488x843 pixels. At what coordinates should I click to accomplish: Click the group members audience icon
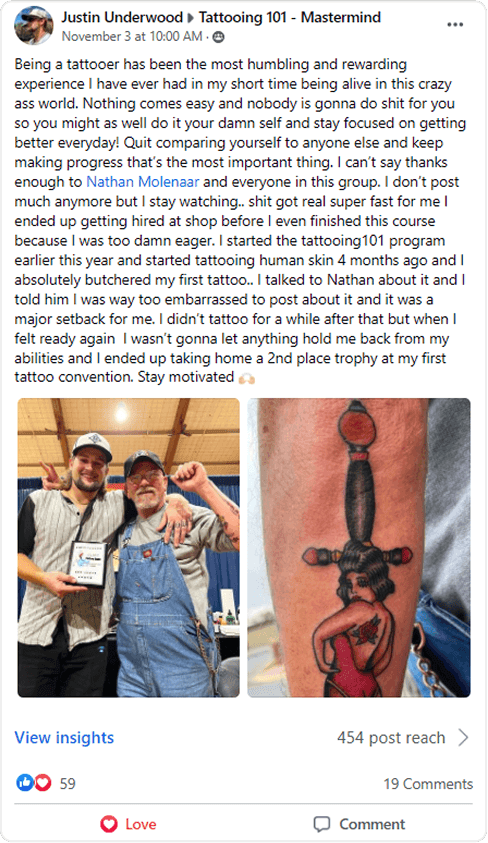218,37
